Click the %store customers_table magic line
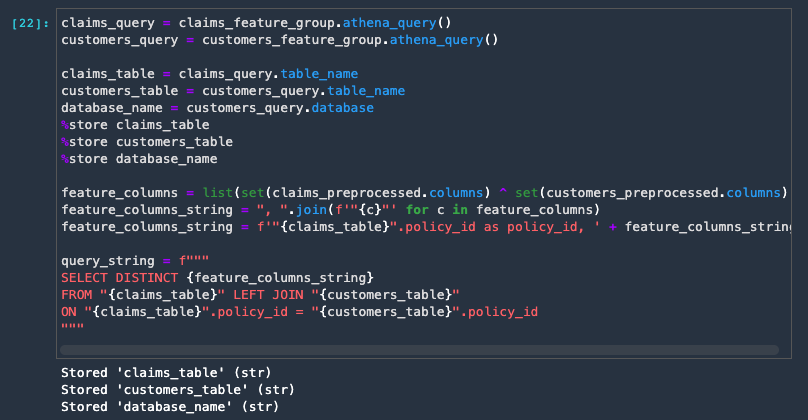The width and height of the screenshot is (808, 420). 147,142
